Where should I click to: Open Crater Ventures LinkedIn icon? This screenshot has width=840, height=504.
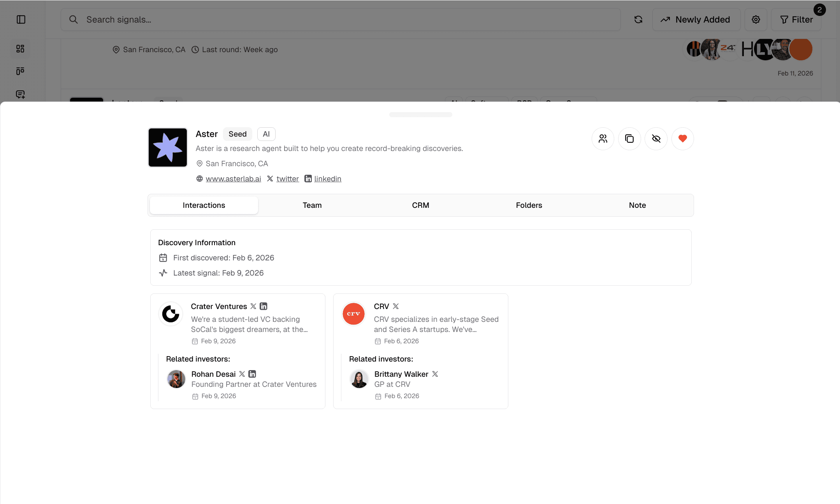point(264,306)
